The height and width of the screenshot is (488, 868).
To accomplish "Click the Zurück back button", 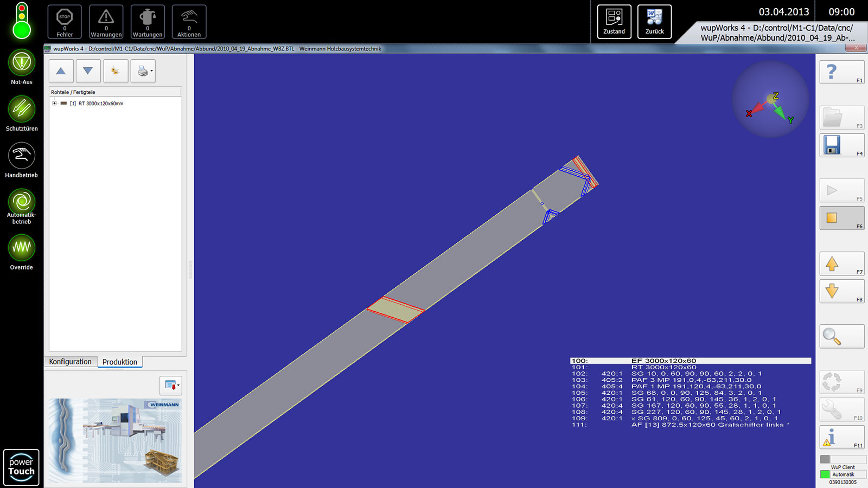I will [654, 22].
